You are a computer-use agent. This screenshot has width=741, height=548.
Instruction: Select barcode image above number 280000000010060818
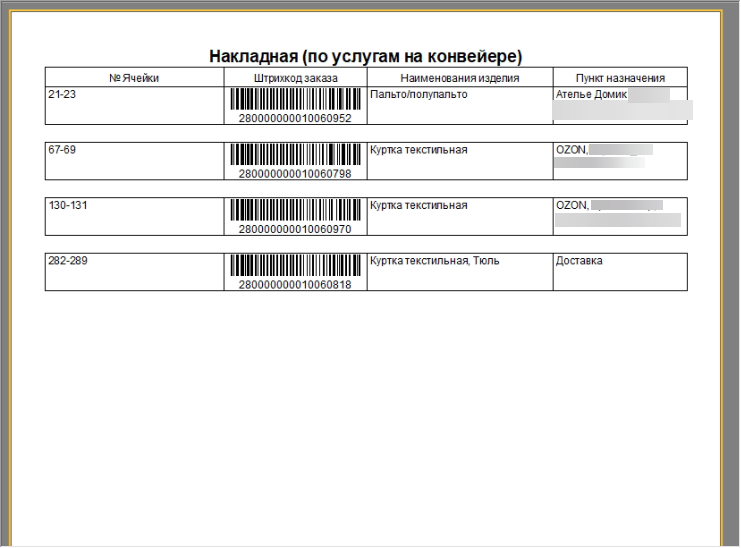click(x=295, y=266)
